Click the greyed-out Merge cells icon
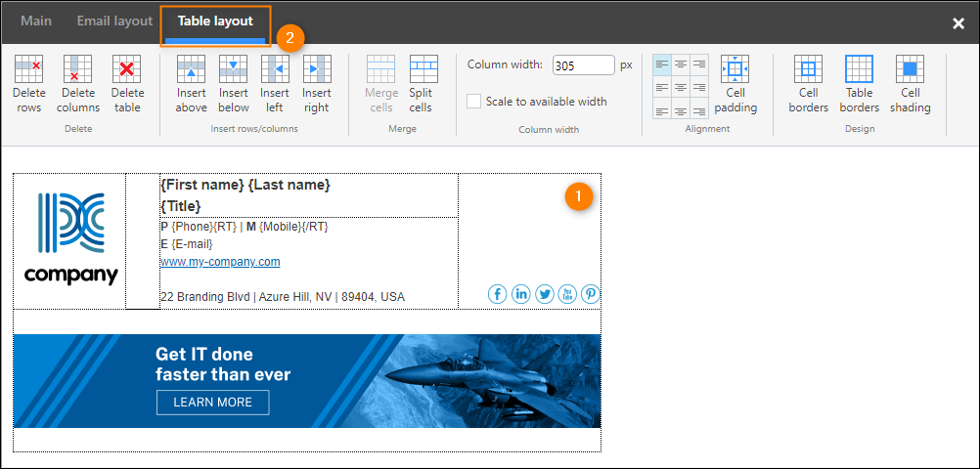This screenshot has width=980, height=469. pos(380,69)
